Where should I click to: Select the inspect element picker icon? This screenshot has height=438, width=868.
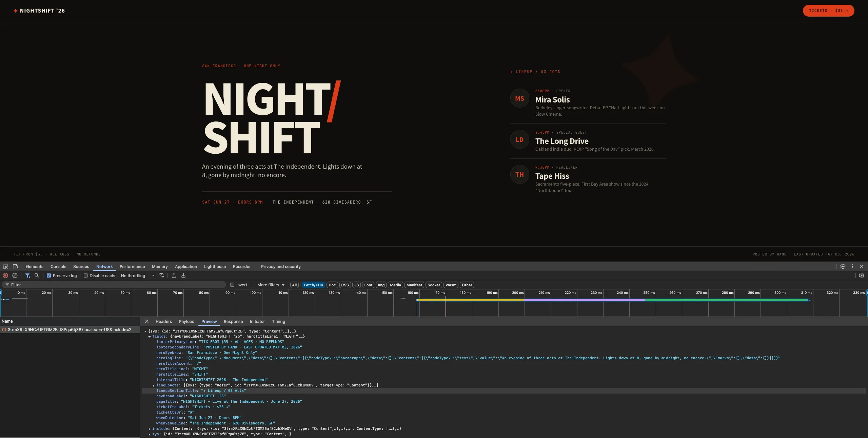[5, 266]
